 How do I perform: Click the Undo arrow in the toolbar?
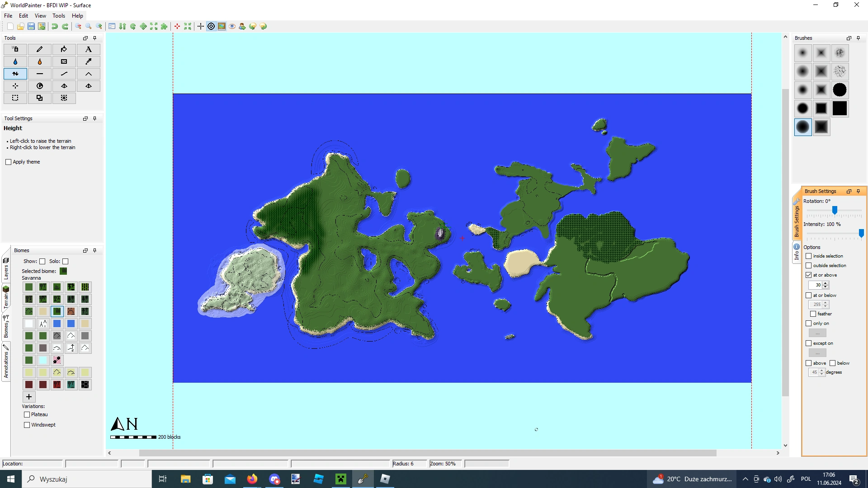(x=54, y=26)
